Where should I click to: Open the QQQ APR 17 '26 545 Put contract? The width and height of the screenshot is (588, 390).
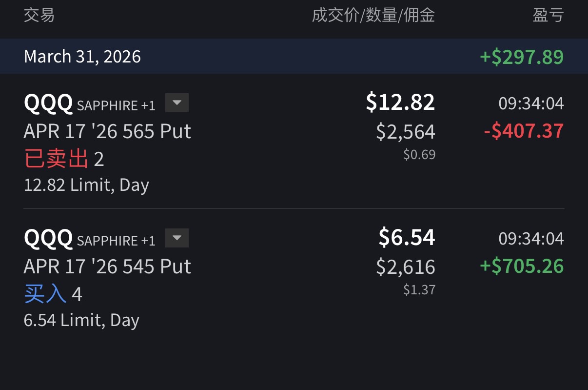(x=107, y=267)
